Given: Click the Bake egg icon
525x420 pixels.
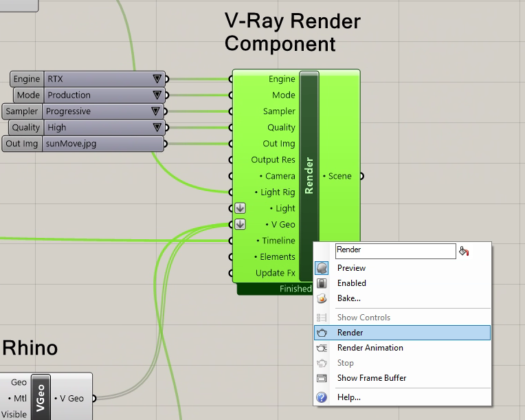Looking at the screenshot, I should 322,298.
